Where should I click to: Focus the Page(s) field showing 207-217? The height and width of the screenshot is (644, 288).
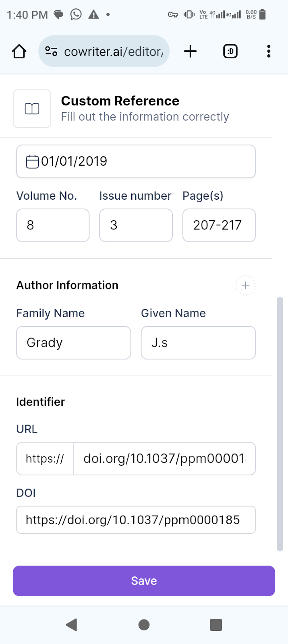coord(219,225)
